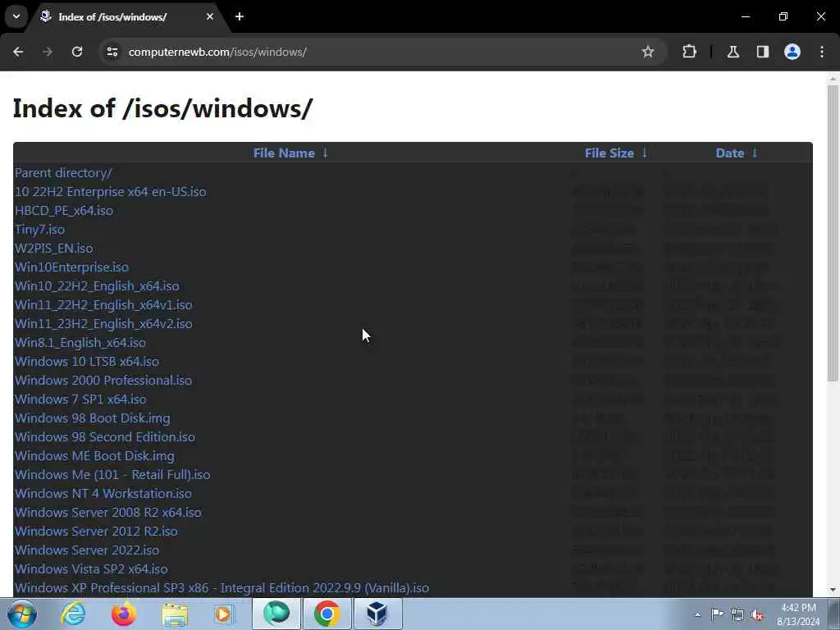Download Windows Server 2012 R2.iso
Screen dimensions: 840x630
(96, 532)
